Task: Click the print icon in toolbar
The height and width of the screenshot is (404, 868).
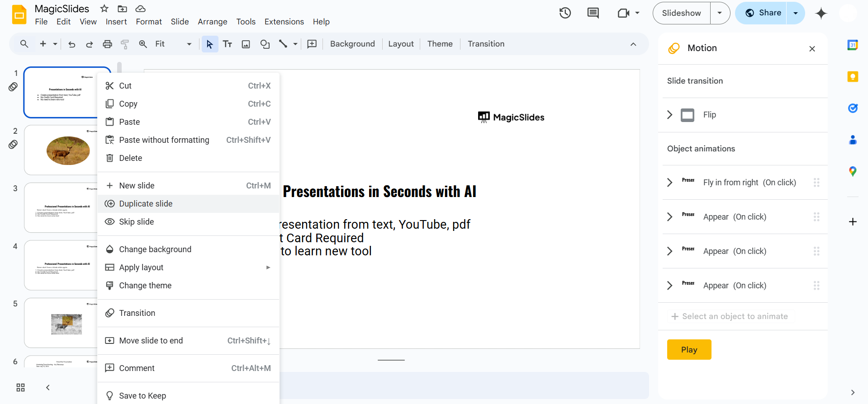Action: click(107, 44)
